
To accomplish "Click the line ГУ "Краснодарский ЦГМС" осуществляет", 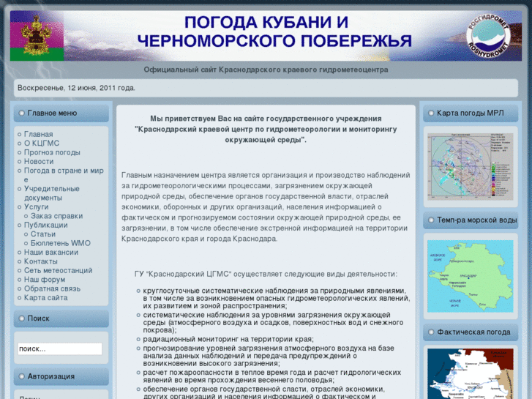I will [266, 274].
